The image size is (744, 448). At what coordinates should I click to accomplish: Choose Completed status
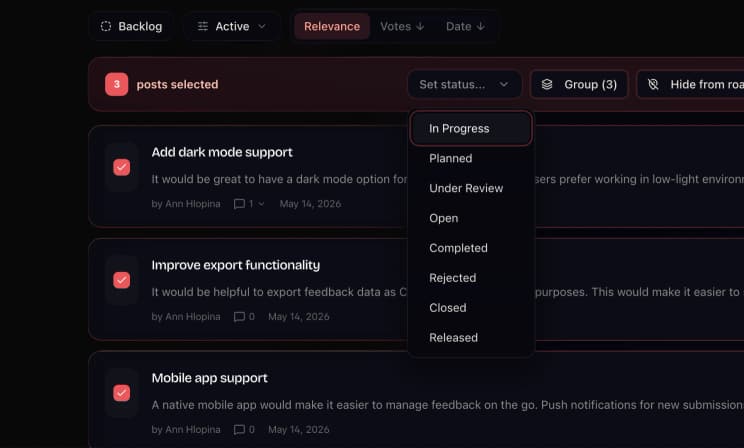point(471,248)
